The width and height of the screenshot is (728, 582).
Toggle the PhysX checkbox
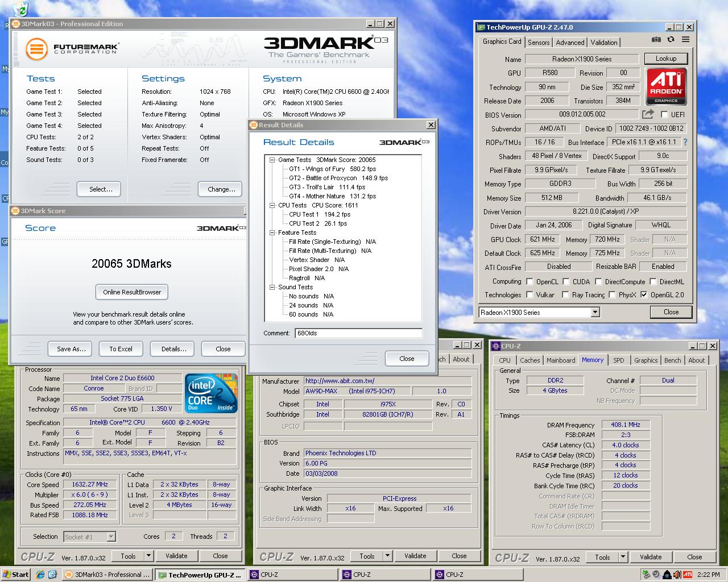click(x=612, y=294)
